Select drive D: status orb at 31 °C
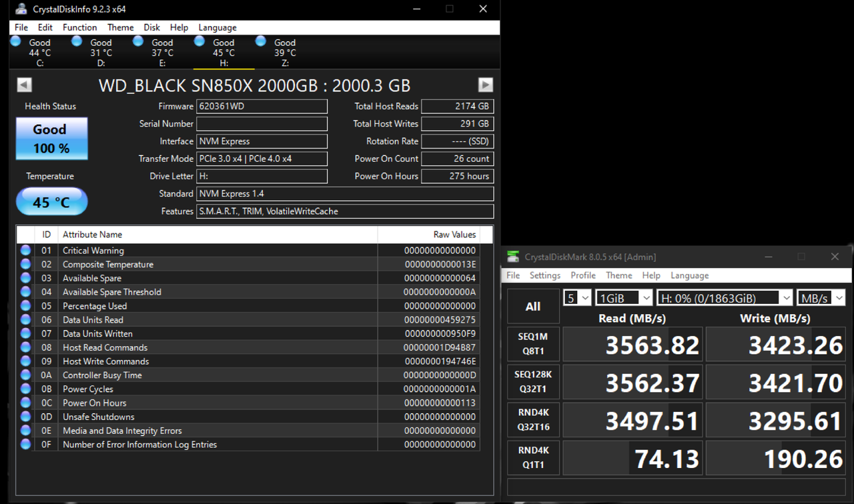The image size is (854, 504). coord(77,41)
